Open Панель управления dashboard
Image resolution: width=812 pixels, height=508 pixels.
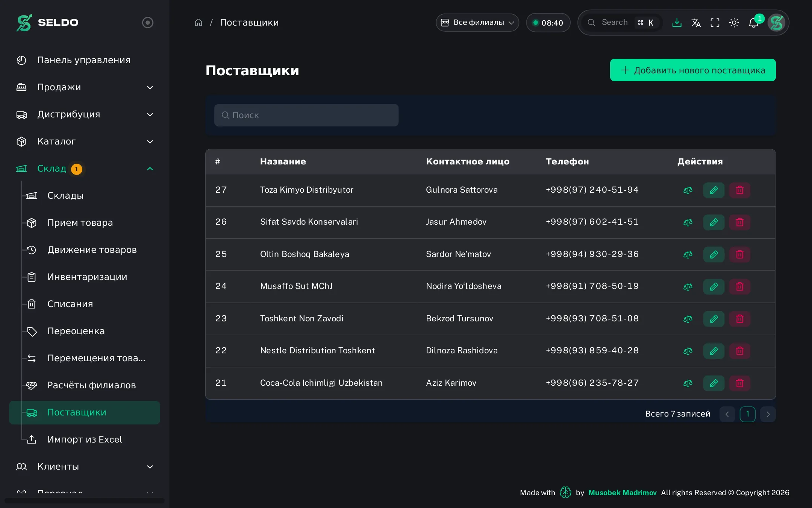tap(85, 60)
